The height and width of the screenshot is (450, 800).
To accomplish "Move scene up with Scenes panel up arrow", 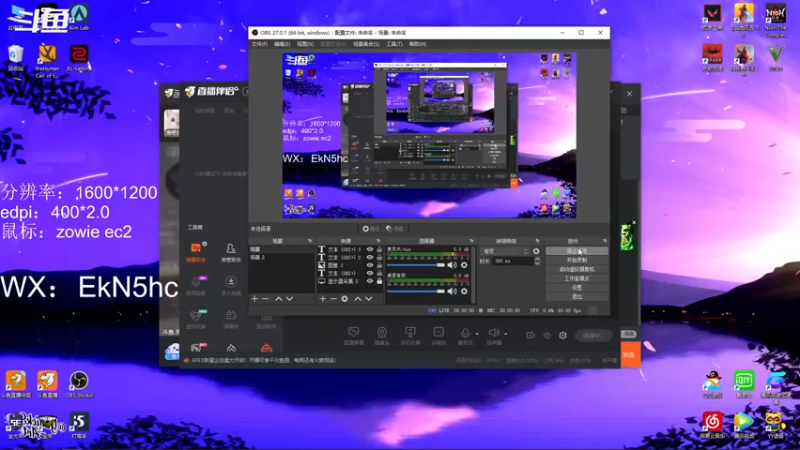I will coord(279,299).
